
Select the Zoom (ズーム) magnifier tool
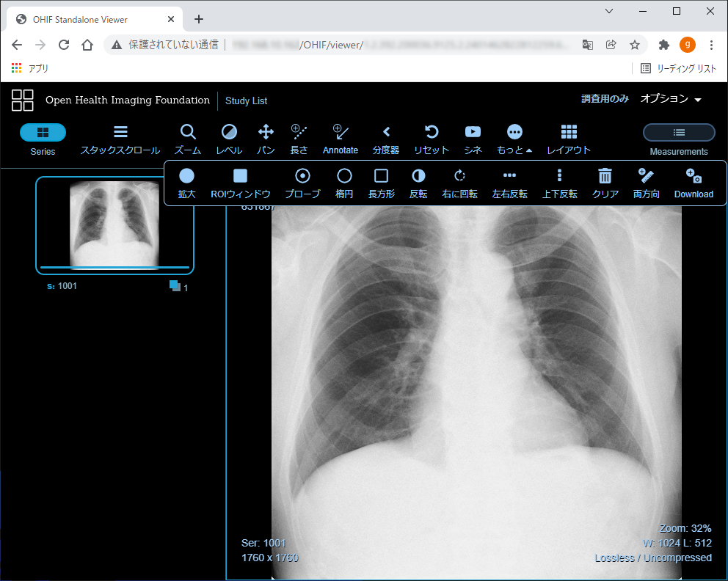click(x=188, y=139)
